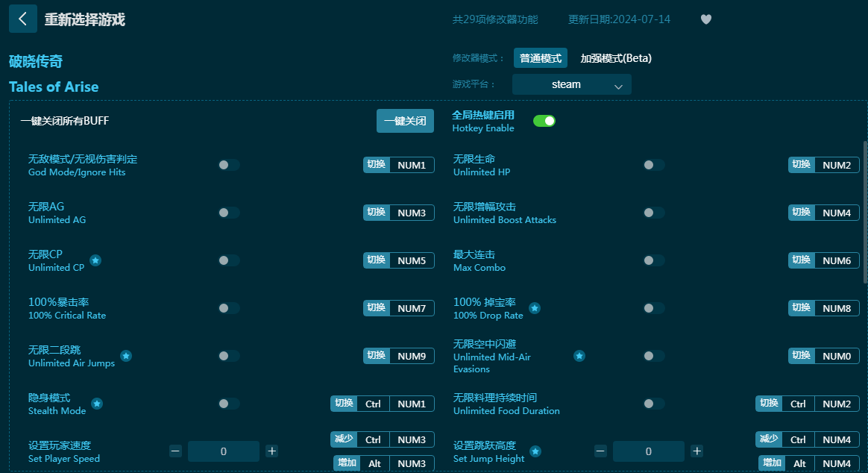Click the heart favorite icon
This screenshot has height=473, width=868.
[705, 19]
